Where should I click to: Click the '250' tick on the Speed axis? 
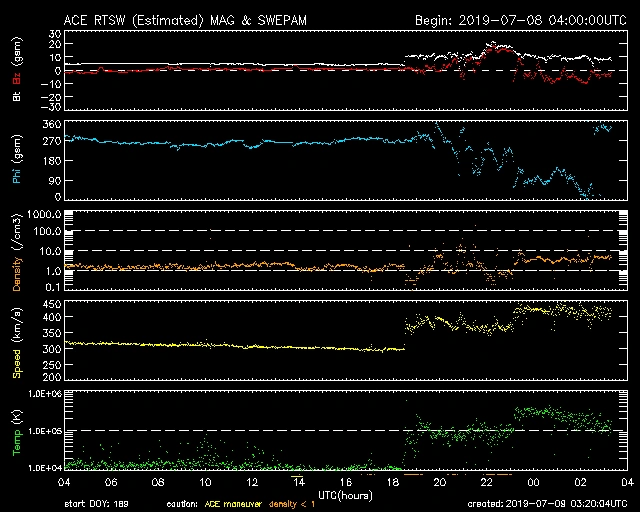pyautogui.click(x=52, y=365)
